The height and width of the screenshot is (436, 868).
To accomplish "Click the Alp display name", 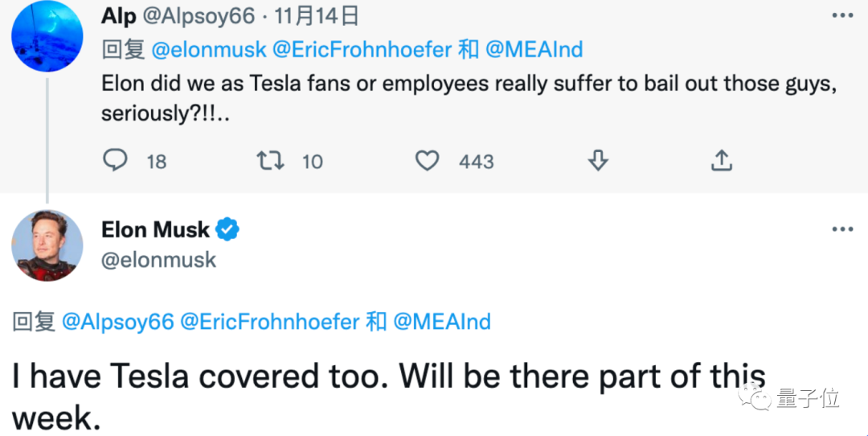I will [119, 15].
